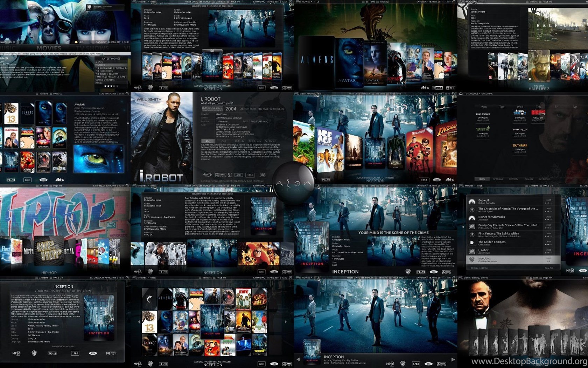
Task: Click the Avatar eye fanart in the Avatar info panel
Action: pos(98,158)
